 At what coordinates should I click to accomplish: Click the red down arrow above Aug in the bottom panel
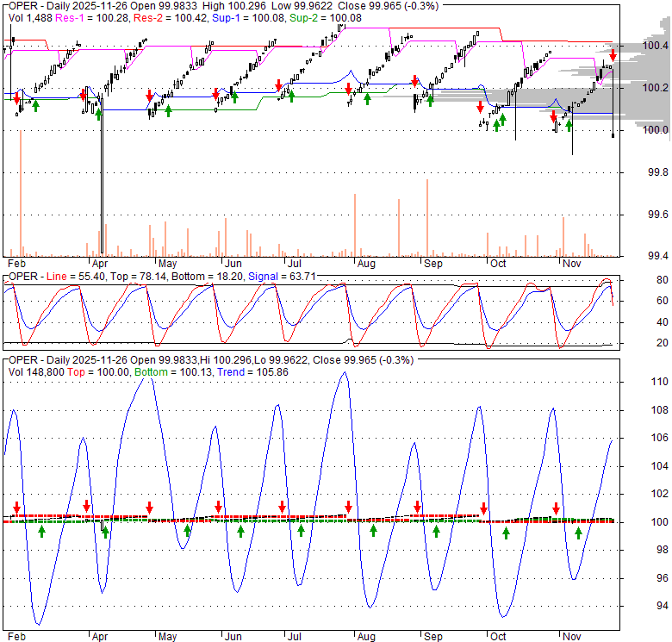point(349,507)
